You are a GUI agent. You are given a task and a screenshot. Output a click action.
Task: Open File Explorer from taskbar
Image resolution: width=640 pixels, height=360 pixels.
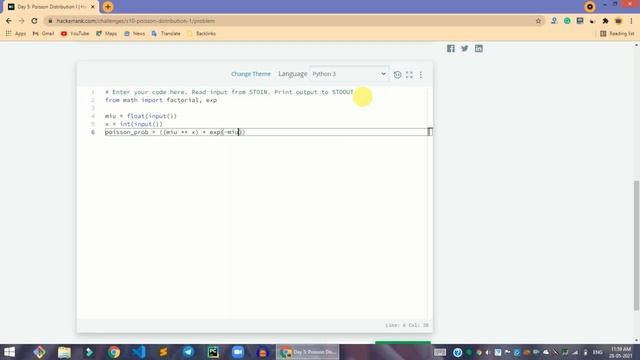click(x=64, y=352)
